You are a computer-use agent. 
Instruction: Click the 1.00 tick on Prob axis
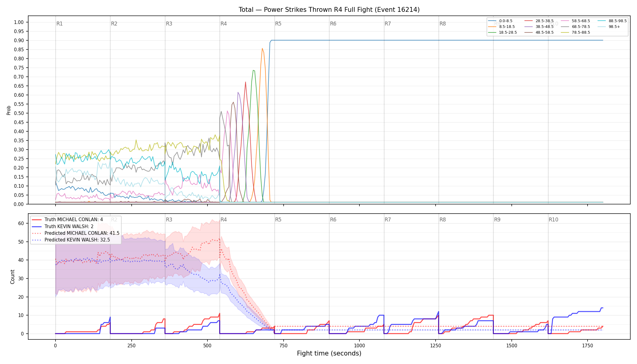click(x=19, y=22)
